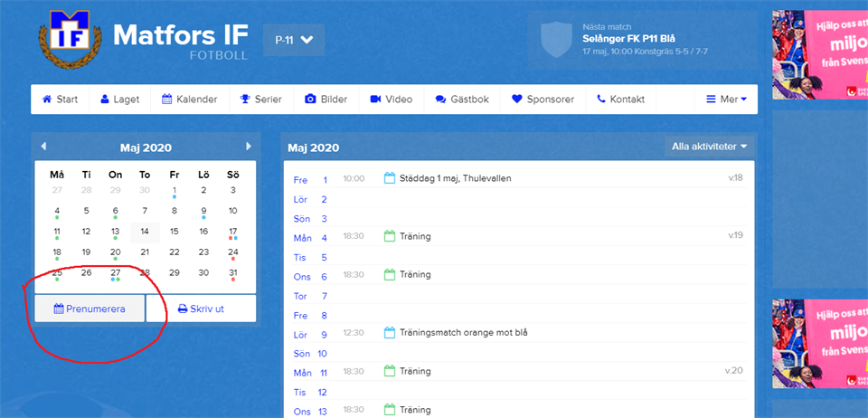The image size is (868, 418).
Task: Open the Start home page
Action: tap(61, 100)
